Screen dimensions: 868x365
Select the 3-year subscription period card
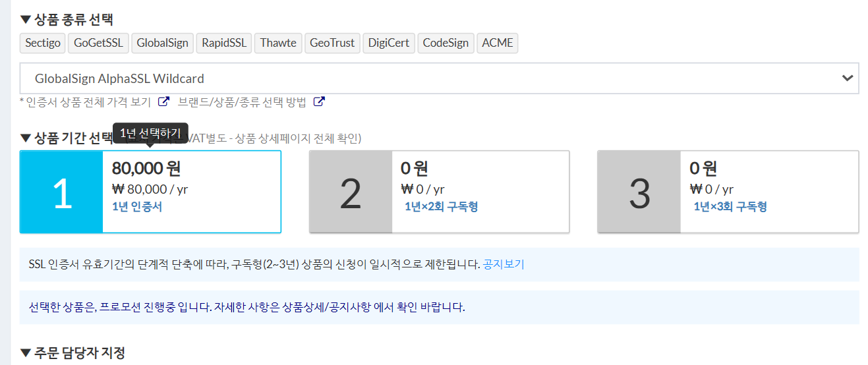728,192
